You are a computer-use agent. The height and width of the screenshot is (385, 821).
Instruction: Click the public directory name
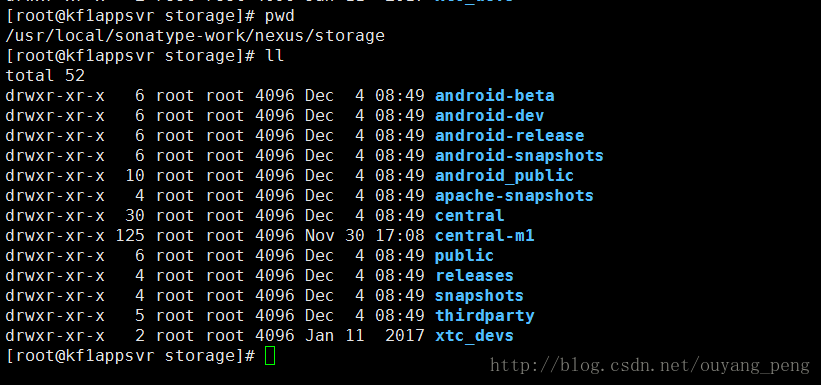(464, 256)
